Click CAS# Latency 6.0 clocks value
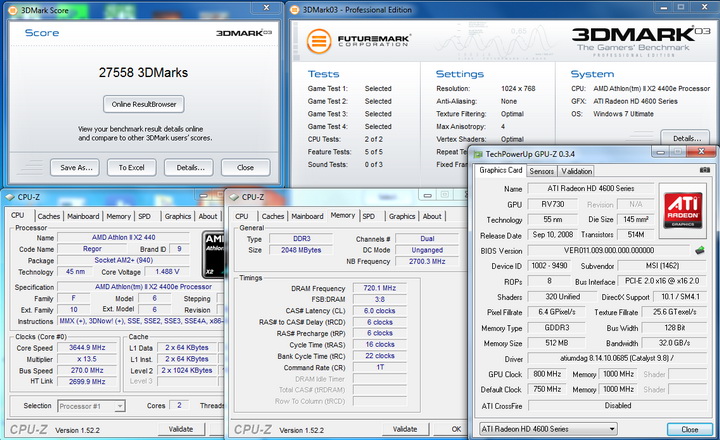Viewport: 720px width, 440px height. (x=379, y=311)
